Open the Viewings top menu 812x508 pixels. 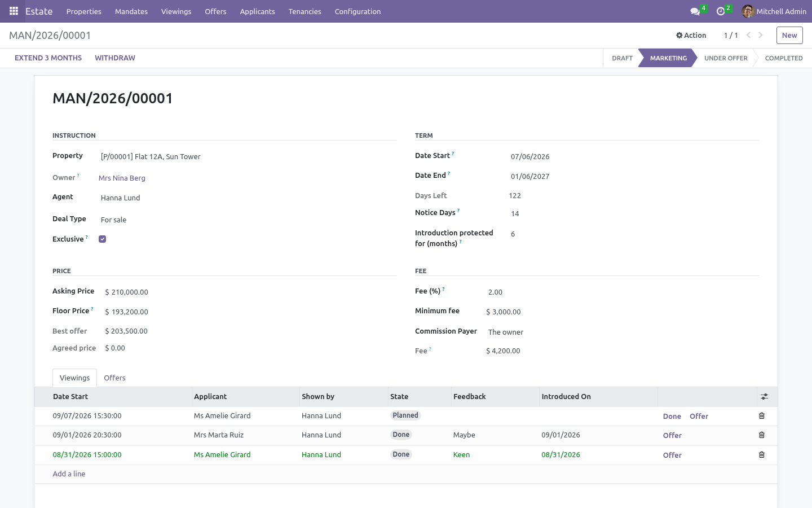[x=176, y=11]
